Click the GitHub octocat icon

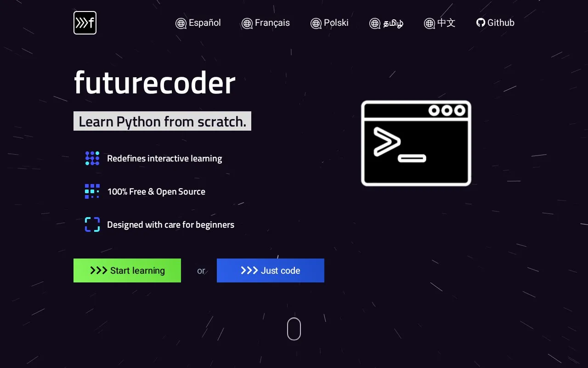(481, 23)
